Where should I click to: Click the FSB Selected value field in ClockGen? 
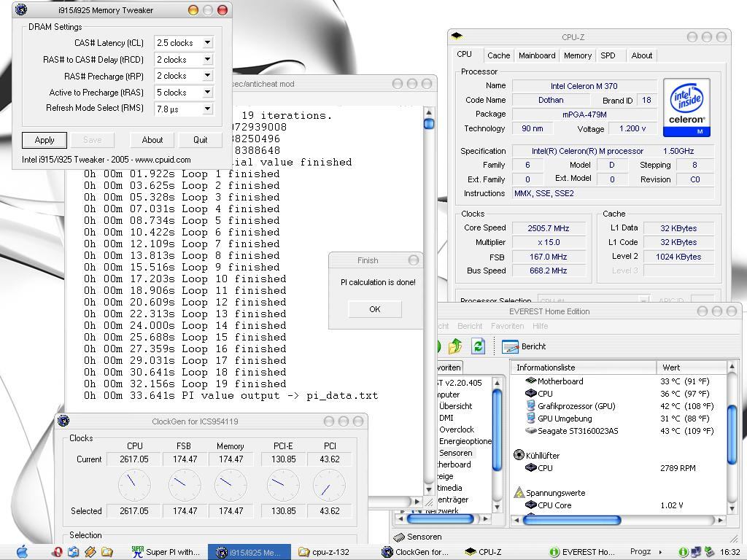click(x=185, y=510)
